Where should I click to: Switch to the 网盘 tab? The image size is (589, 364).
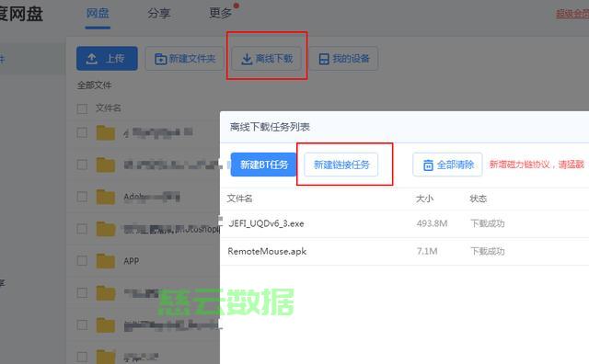98,14
